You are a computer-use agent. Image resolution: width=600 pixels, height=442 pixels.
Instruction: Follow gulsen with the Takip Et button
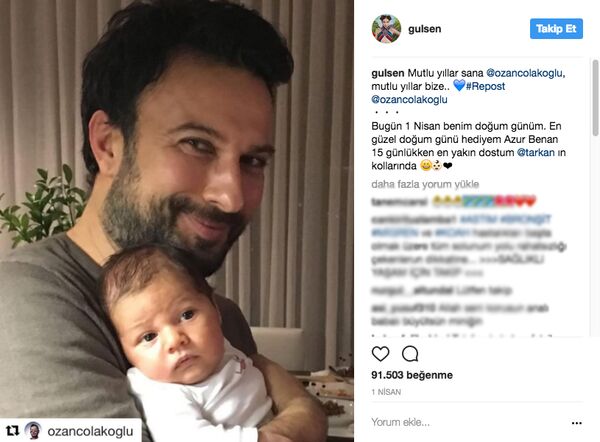[556, 29]
